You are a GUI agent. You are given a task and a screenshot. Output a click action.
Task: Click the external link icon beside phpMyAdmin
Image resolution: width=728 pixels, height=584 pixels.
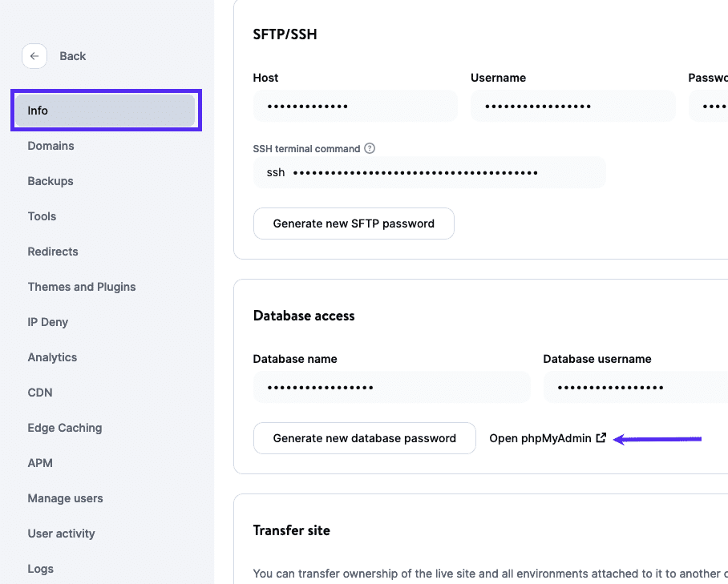(601, 438)
